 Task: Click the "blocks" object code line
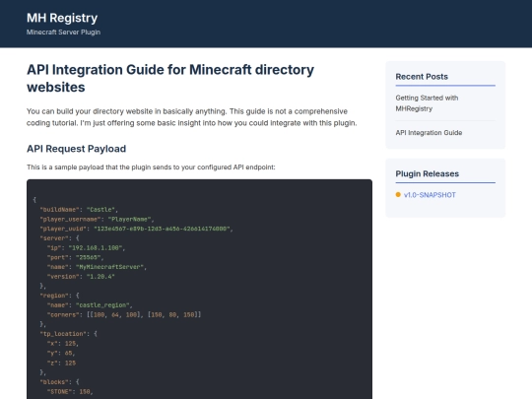pos(59,381)
